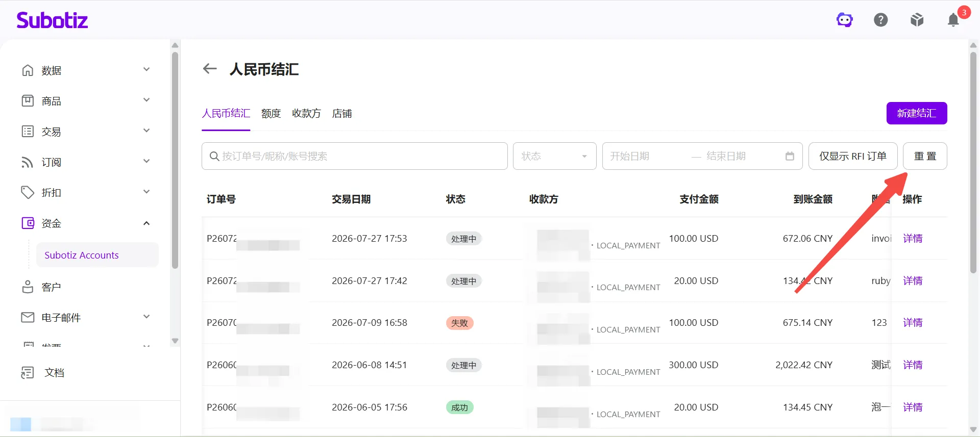
Task: Click the 订单号 column header
Action: (221, 199)
